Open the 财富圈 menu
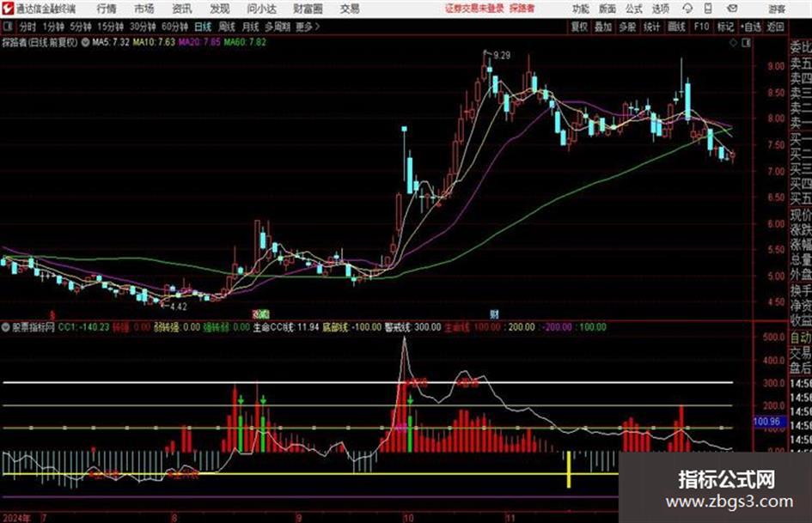The width and height of the screenshot is (812, 523). pyautogui.click(x=308, y=9)
